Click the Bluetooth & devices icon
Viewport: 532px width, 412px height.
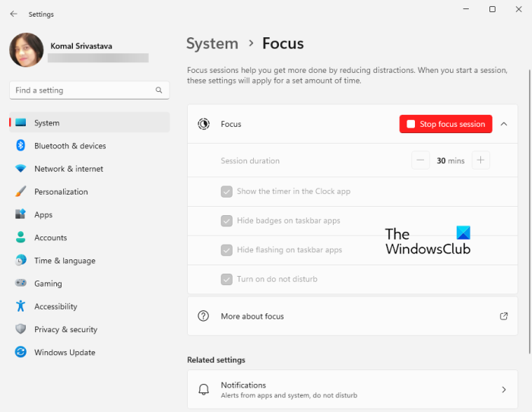tap(21, 146)
